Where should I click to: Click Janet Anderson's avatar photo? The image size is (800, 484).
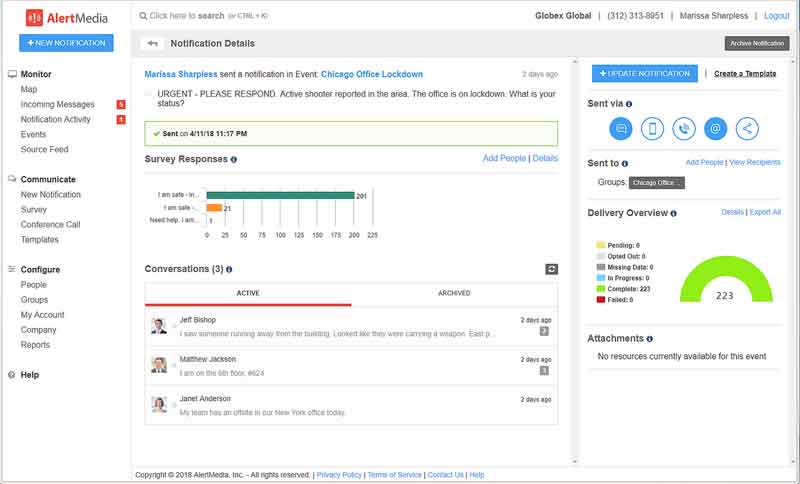(x=159, y=404)
